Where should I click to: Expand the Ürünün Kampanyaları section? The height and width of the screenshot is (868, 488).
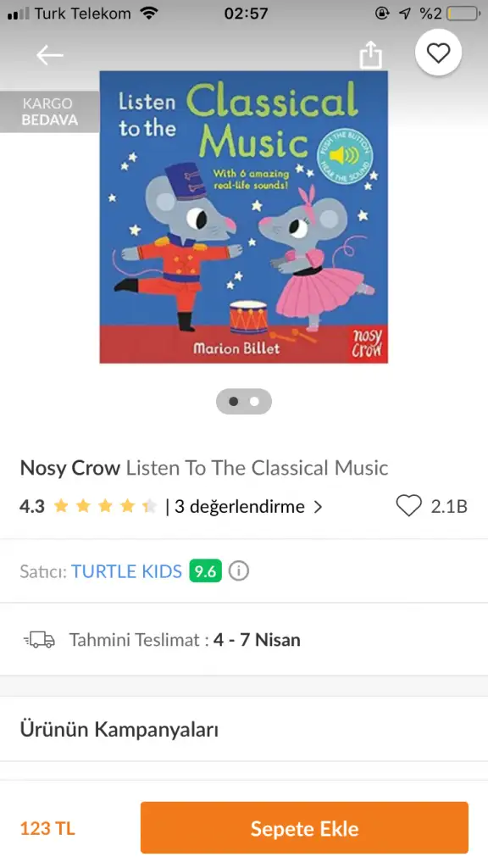pos(244,729)
